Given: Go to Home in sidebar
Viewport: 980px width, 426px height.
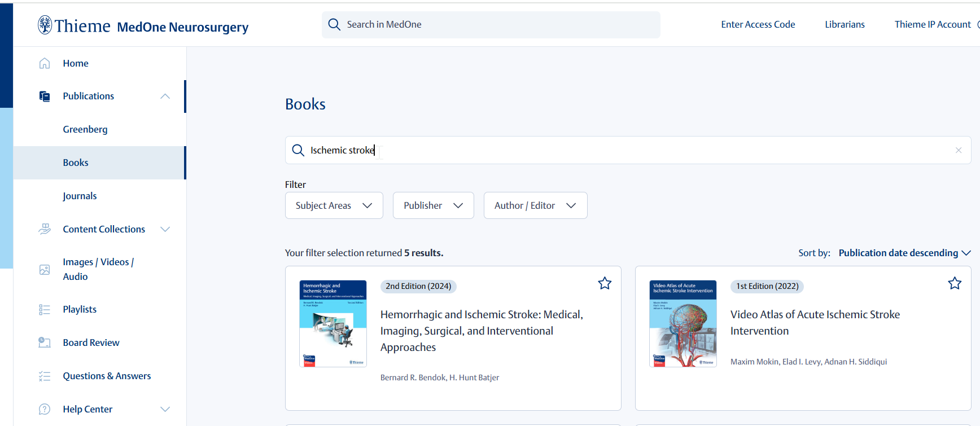Looking at the screenshot, I should click(x=76, y=63).
